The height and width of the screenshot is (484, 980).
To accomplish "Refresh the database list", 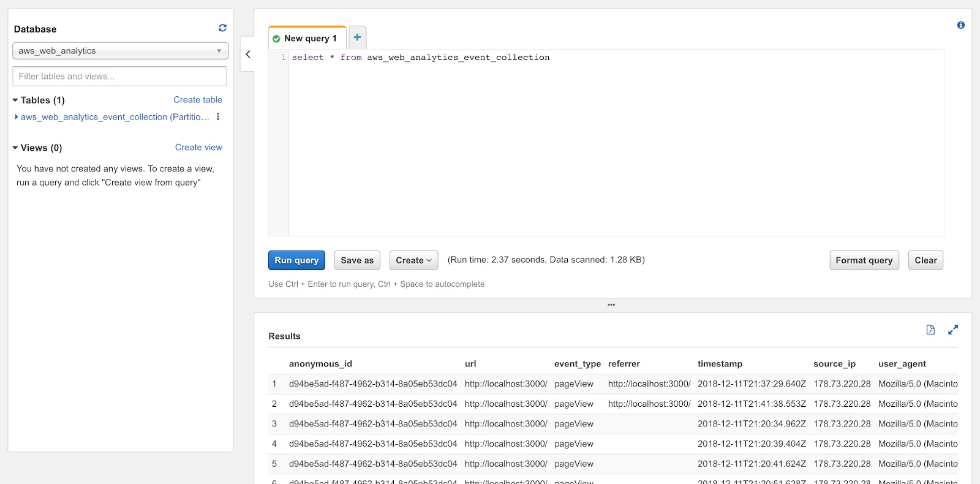I will [222, 28].
